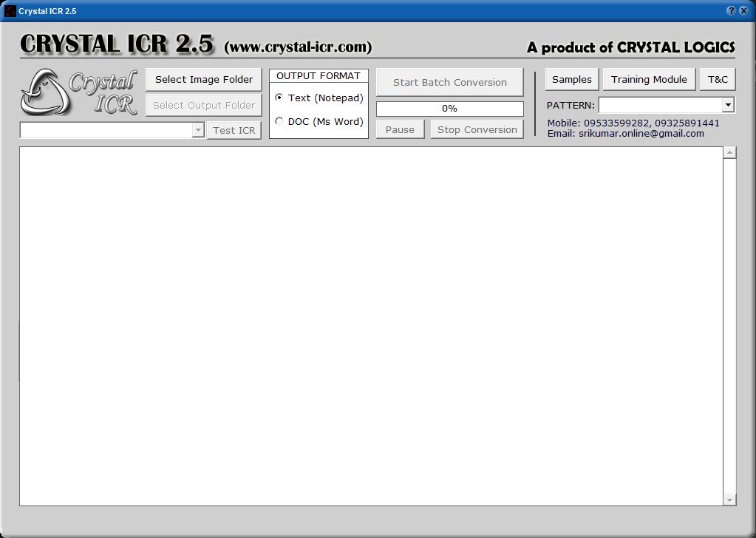Click the srikumar.online@gmail.com email text

(x=641, y=134)
